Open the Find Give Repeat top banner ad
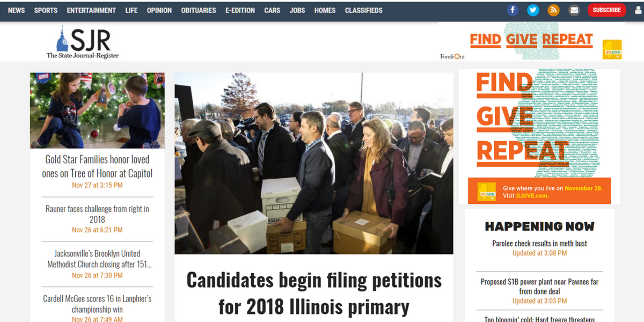This screenshot has height=322, width=644. pos(531,42)
